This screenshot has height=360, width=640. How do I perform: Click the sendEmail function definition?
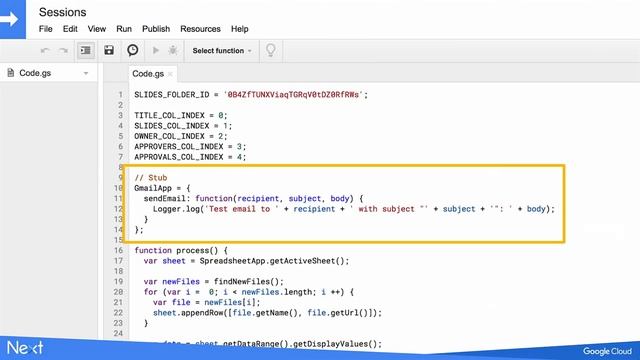(x=253, y=199)
